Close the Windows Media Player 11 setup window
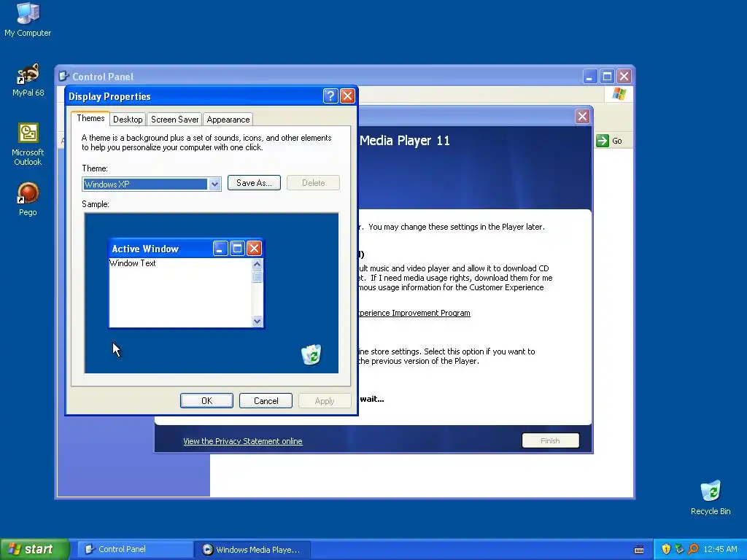The height and width of the screenshot is (560, 747). tap(582, 116)
